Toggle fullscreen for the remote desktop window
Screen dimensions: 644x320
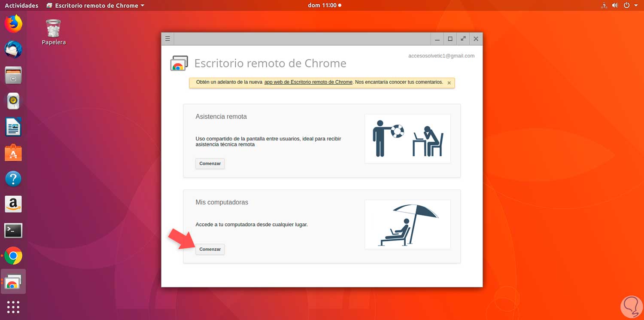tap(463, 39)
